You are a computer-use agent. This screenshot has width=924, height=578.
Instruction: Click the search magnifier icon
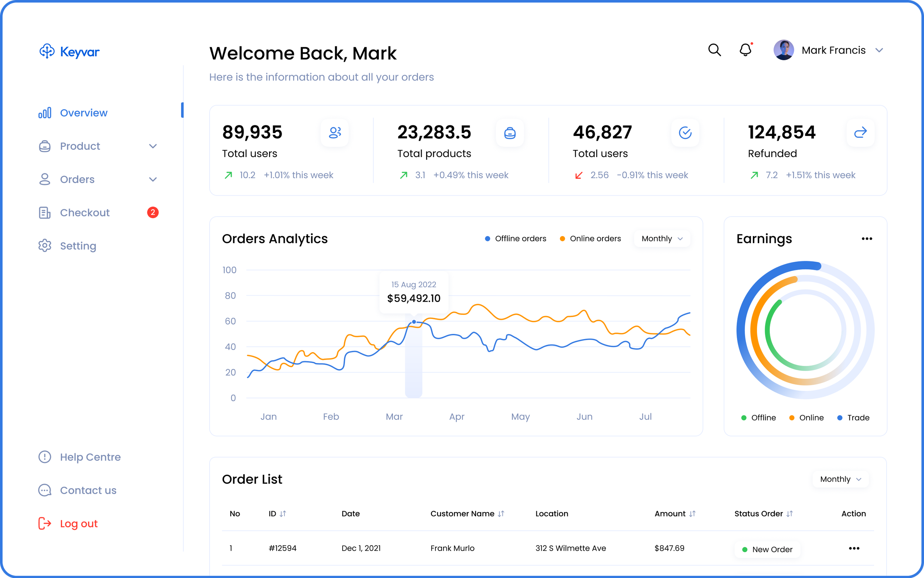[x=714, y=50]
